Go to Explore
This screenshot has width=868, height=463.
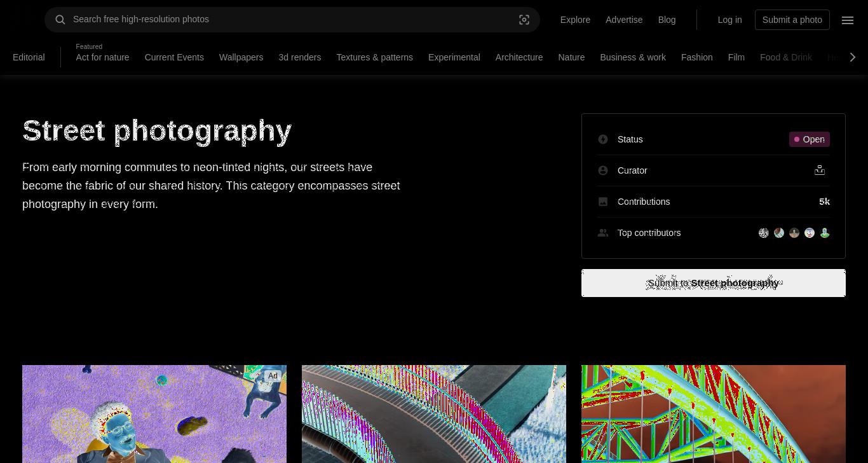coord(575,20)
